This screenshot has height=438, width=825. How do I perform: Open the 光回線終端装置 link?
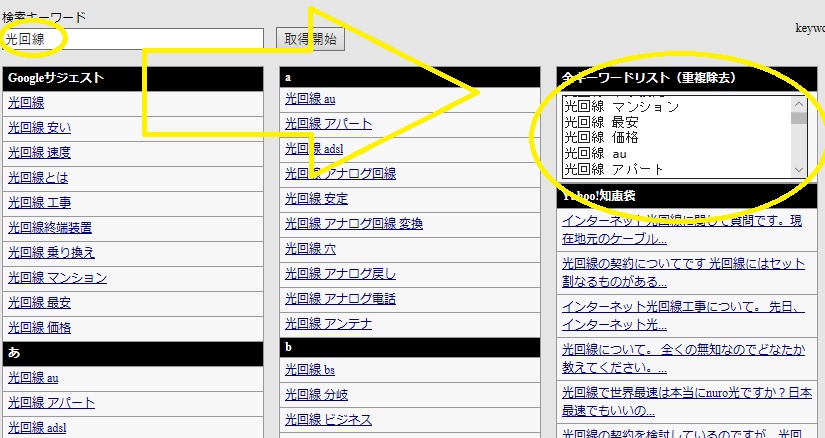(52, 228)
